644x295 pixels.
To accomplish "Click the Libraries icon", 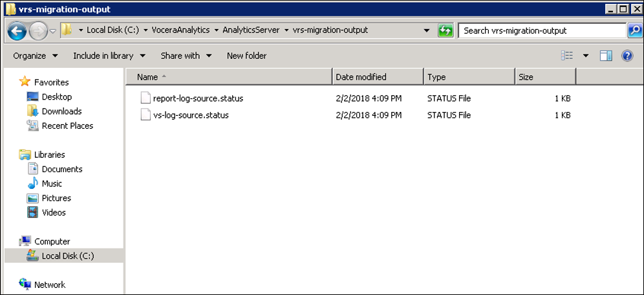I will point(25,155).
